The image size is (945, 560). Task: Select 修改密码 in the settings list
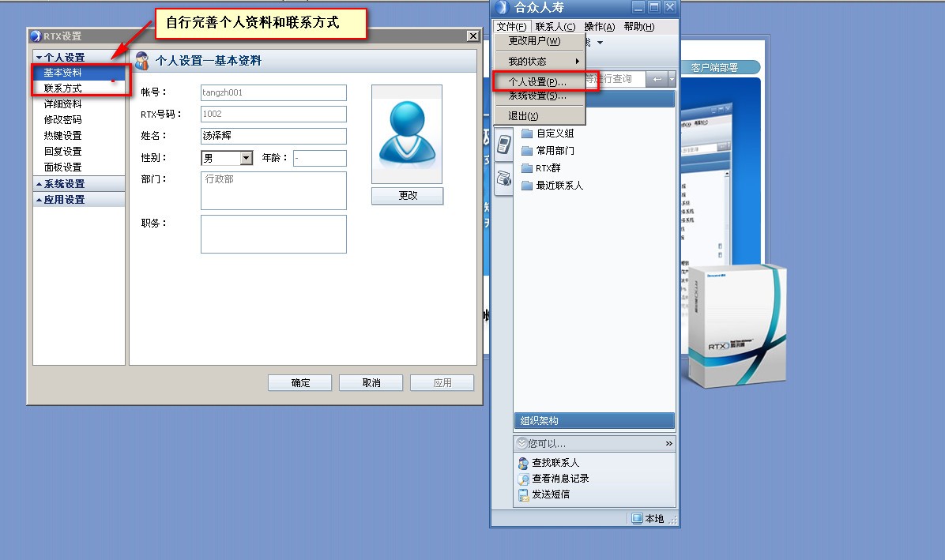coord(63,120)
